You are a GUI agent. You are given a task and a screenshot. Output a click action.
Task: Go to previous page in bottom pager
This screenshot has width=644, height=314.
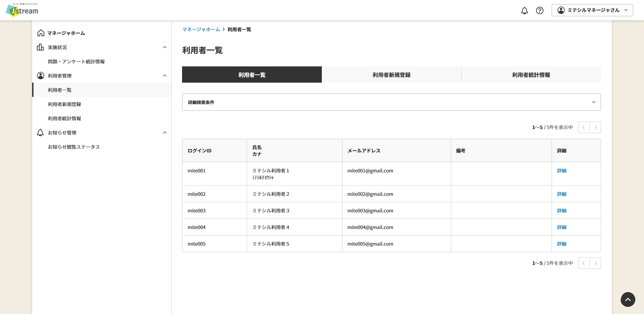tap(584, 263)
